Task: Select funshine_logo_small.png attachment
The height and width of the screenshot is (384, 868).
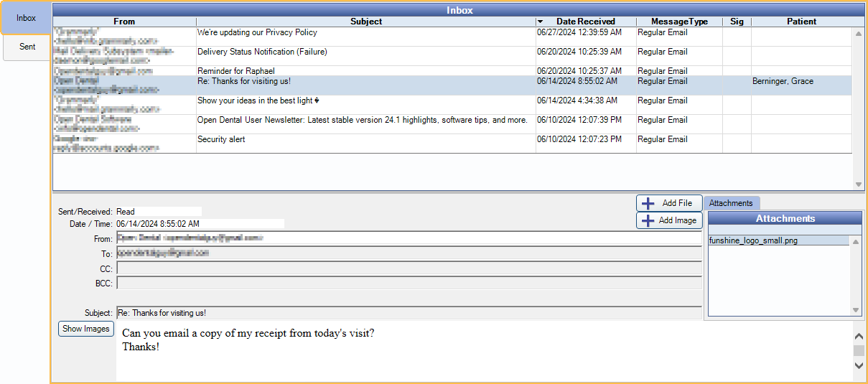Action: [x=753, y=241]
